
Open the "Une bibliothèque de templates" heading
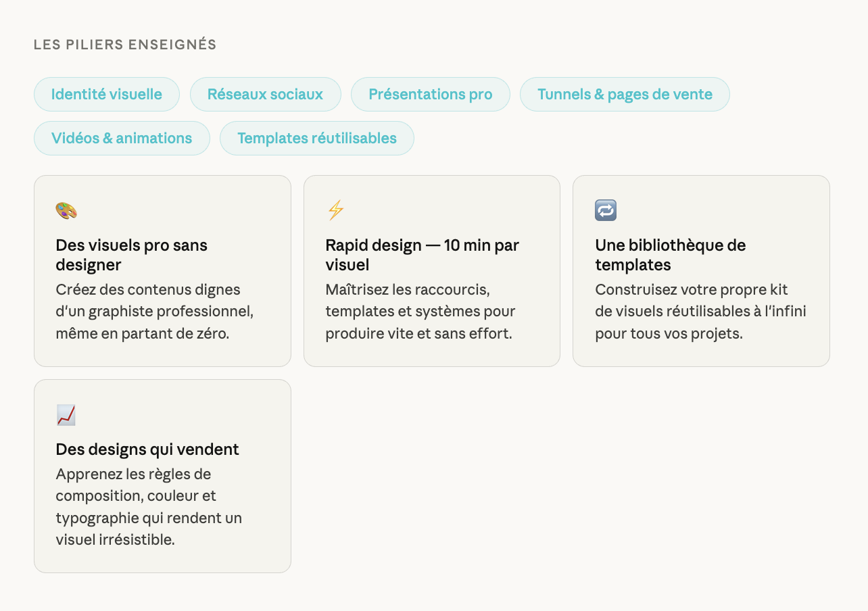tap(670, 255)
